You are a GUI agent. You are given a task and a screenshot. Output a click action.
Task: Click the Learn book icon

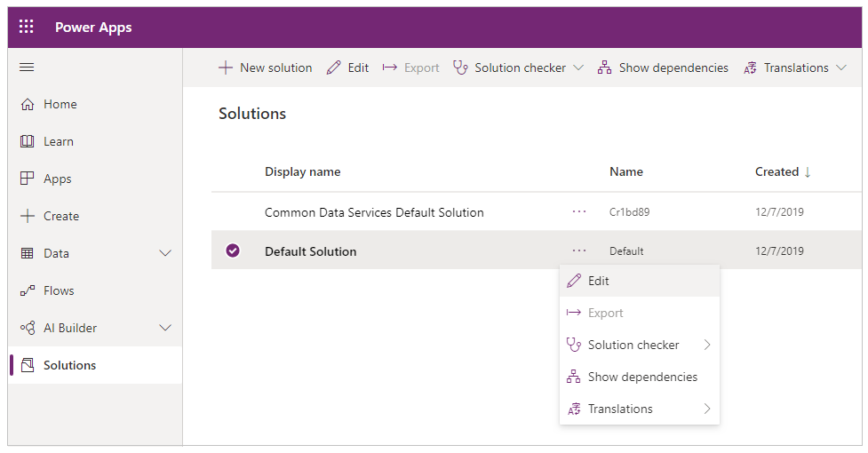coord(28,141)
